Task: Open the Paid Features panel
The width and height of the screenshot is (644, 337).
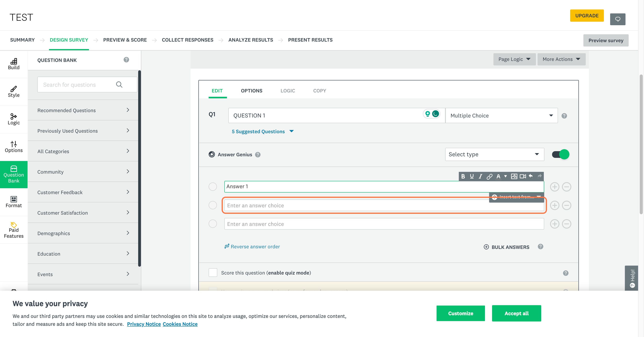Action: click(14, 230)
